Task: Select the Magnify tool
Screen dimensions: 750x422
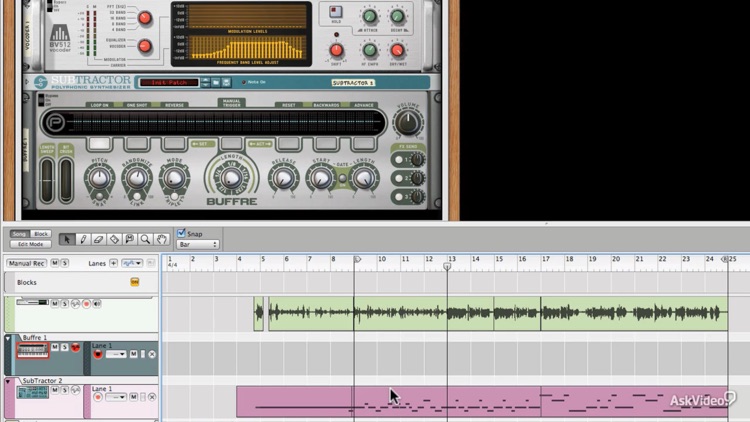Action: (145, 239)
